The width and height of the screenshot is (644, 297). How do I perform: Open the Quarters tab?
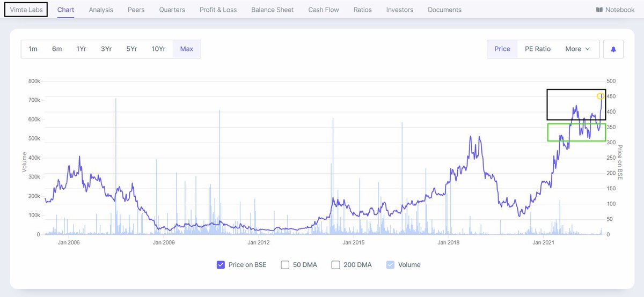(172, 10)
